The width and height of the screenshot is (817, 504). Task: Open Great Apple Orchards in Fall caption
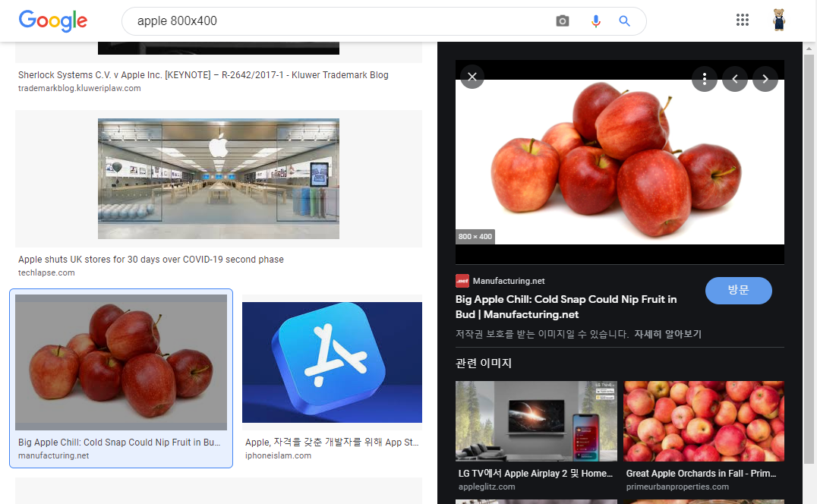click(x=702, y=474)
